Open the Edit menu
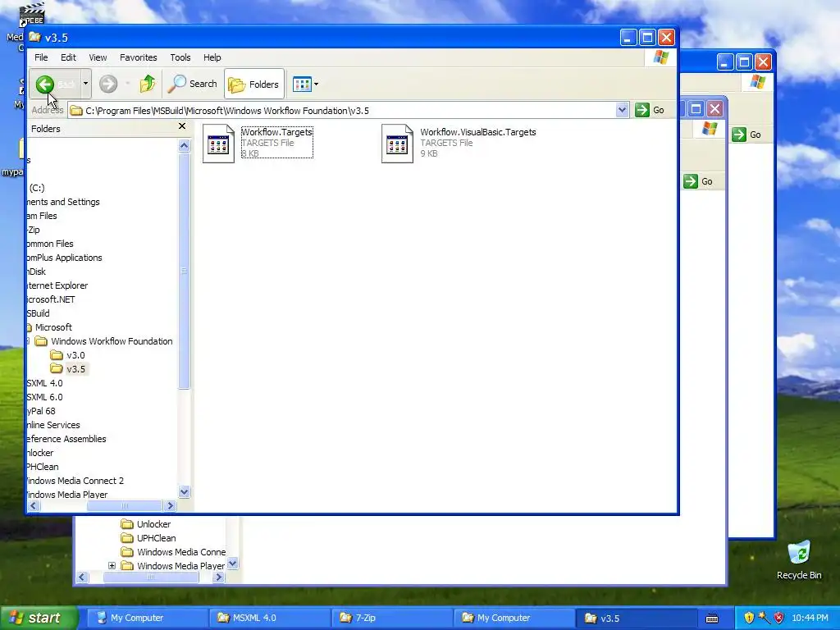 [x=68, y=57]
